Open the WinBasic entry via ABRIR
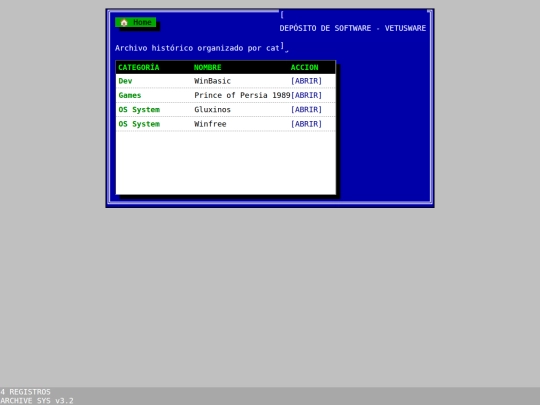The image size is (540, 405). (306, 81)
